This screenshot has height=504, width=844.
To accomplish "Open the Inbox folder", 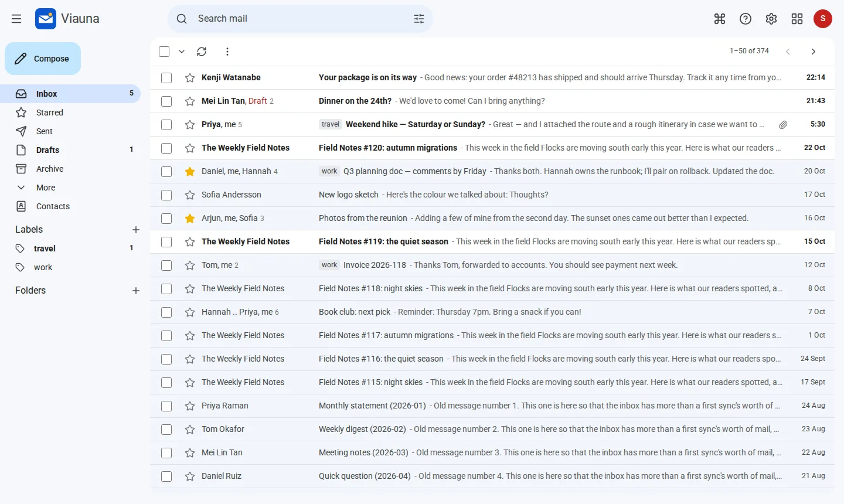I will coord(70,94).
